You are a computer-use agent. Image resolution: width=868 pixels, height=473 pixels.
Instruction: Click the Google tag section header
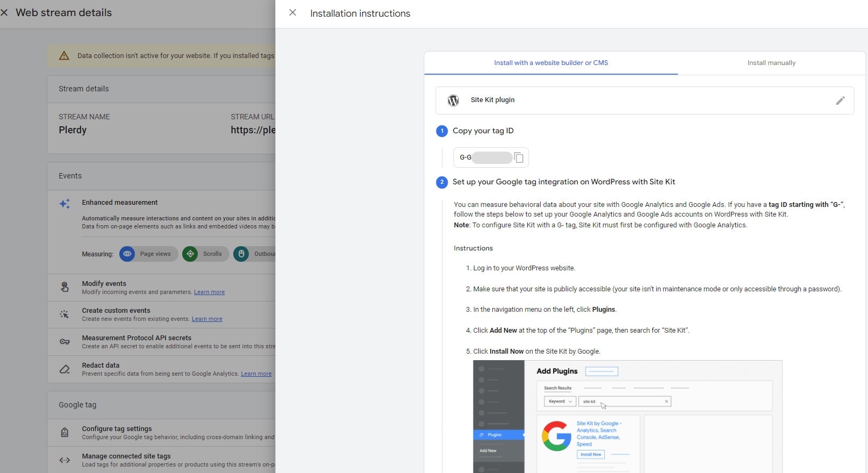point(77,405)
